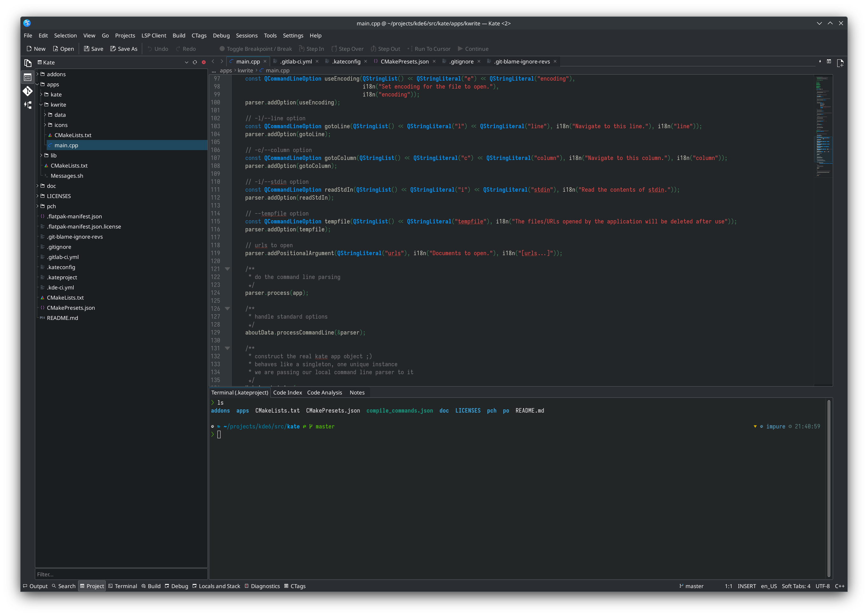
Task: Click the C++ syntax mode indicator
Action: pyautogui.click(x=839, y=586)
